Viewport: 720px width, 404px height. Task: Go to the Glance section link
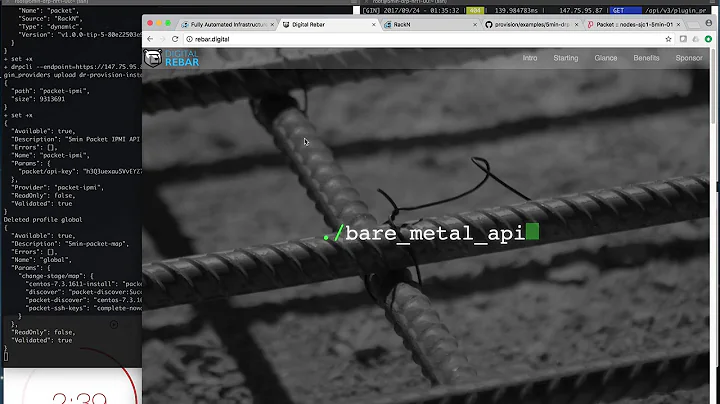click(x=606, y=58)
